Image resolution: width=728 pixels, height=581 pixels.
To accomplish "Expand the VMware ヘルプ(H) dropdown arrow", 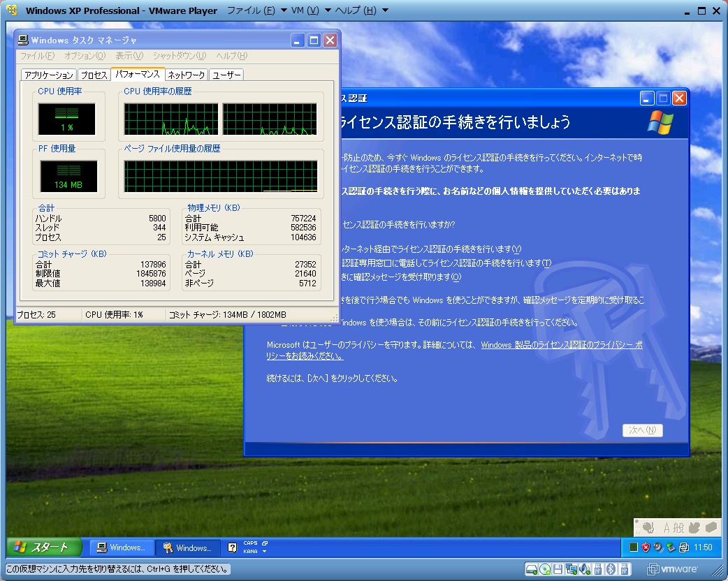I will pos(385,10).
